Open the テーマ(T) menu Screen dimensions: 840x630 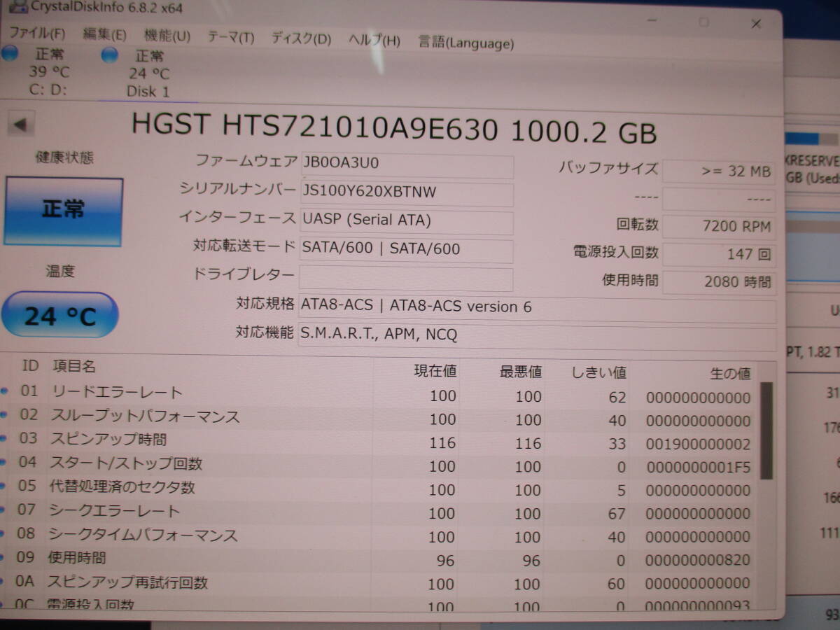(x=230, y=37)
